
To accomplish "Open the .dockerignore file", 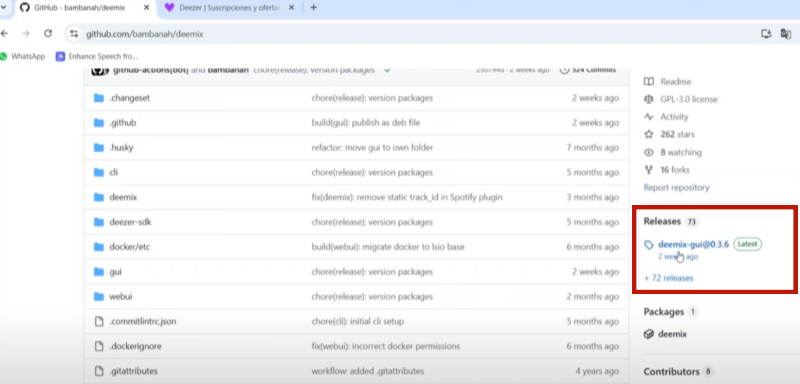I will tap(135, 347).
